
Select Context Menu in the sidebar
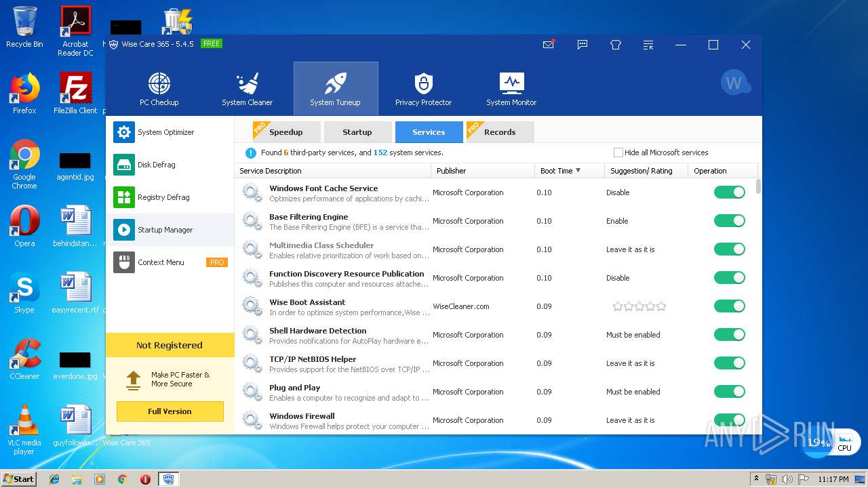click(x=170, y=262)
